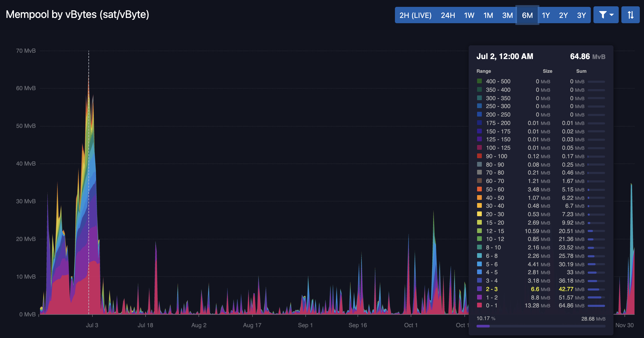Choose the 3Y time range
The width and height of the screenshot is (644, 338).
[581, 15]
